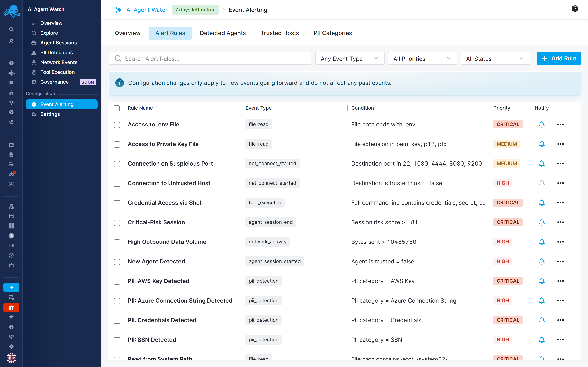Click AI Agent Watch sparkle icon in rail
Image resolution: width=588 pixels, height=367 pixels.
11,287
